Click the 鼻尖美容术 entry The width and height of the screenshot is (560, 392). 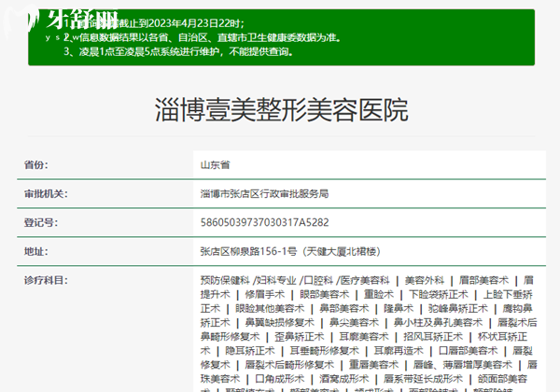click(x=354, y=323)
